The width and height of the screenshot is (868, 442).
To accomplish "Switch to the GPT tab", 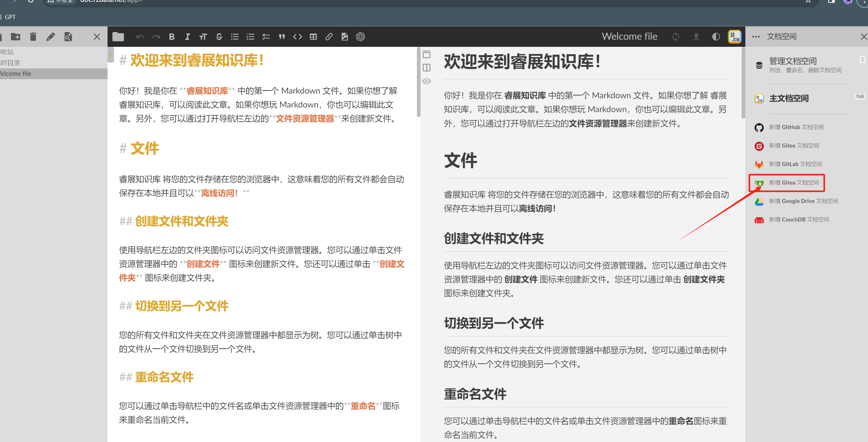I will [x=10, y=17].
